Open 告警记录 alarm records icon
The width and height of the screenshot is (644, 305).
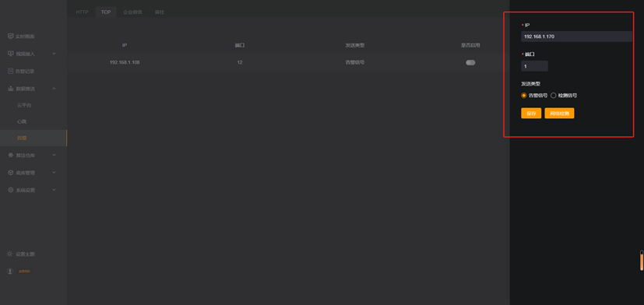click(x=11, y=71)
